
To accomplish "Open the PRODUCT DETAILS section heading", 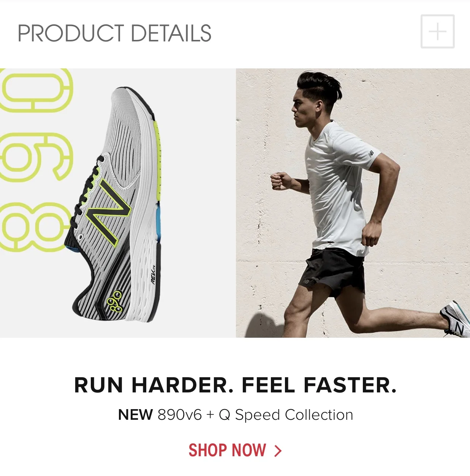I will click(x=114, y=33).
